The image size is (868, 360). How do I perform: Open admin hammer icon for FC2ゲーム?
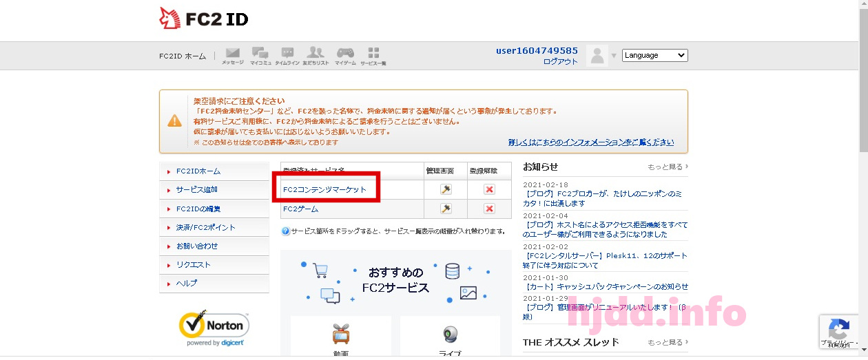(x=446, y=209)
